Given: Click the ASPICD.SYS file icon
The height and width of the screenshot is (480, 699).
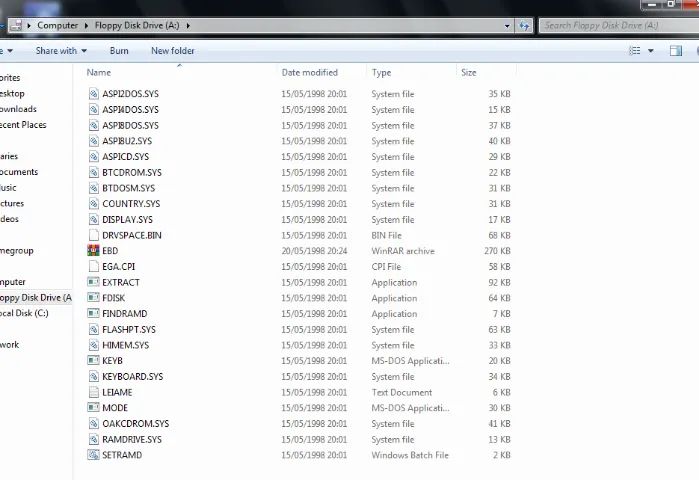Looking at the screenshot, I should 93,156.
